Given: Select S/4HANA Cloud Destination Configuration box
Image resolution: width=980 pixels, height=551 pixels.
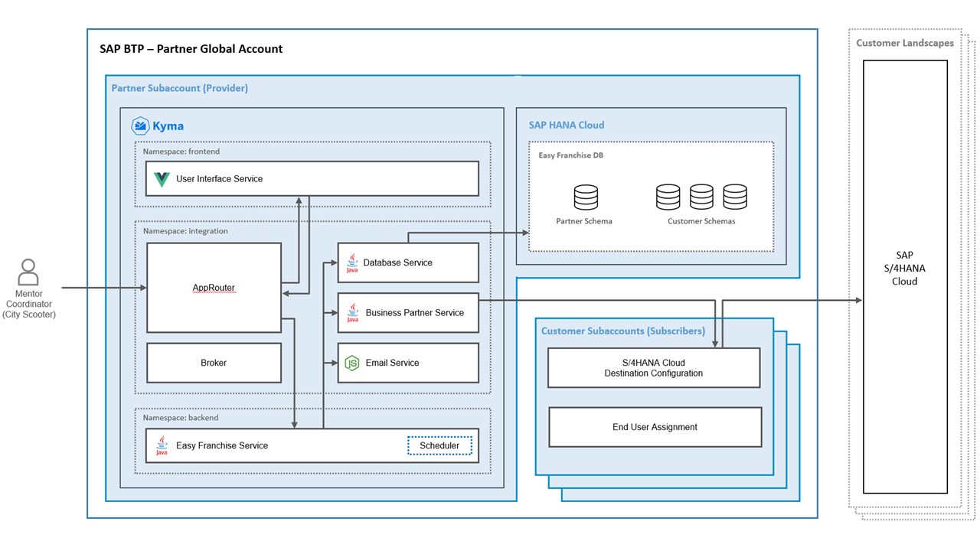Looking at the screenshot, I should (x=654, y=368).
